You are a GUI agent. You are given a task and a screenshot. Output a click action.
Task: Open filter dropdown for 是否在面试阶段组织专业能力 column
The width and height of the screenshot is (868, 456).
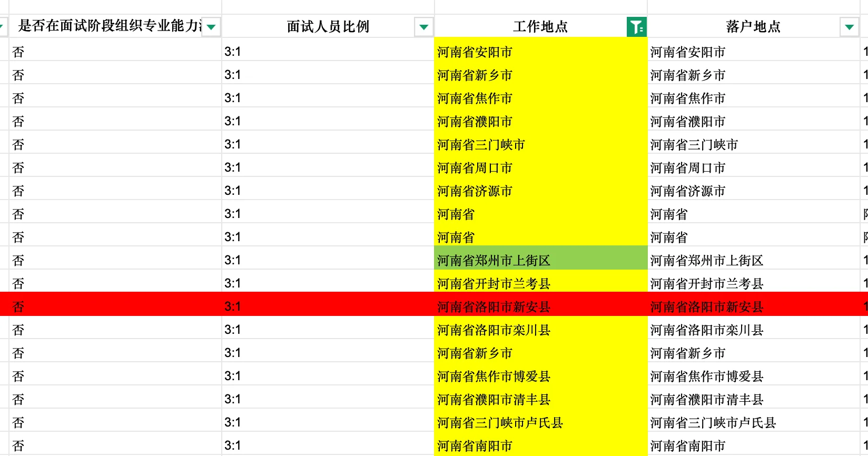coord(211,27)
